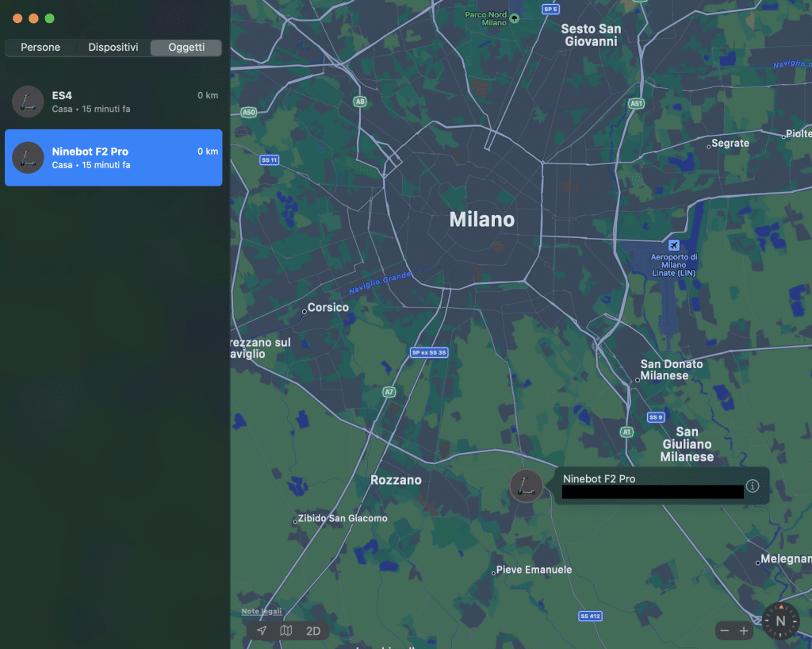Toggle the 2D map view button
Image resolution: width=812 pixels, height=649 pixels.
coord(312,630)
